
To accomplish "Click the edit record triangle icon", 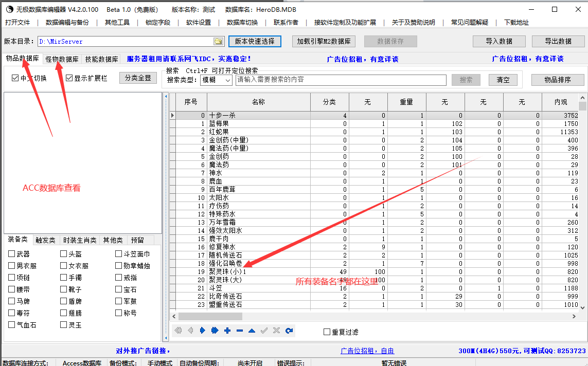I will click(252, 331).
